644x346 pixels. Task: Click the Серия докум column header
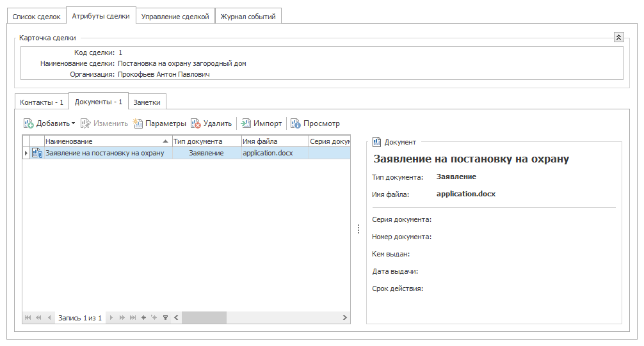pyautogui.click(x=330, y=141)
